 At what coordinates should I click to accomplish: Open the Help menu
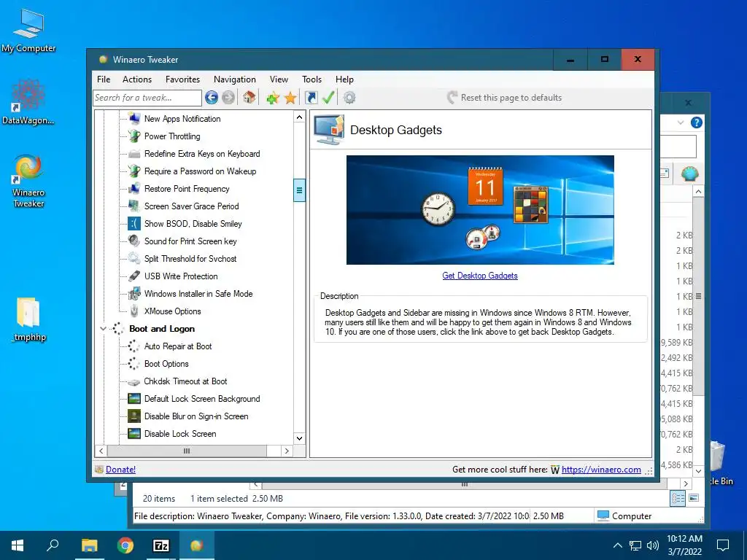[344, 79]
